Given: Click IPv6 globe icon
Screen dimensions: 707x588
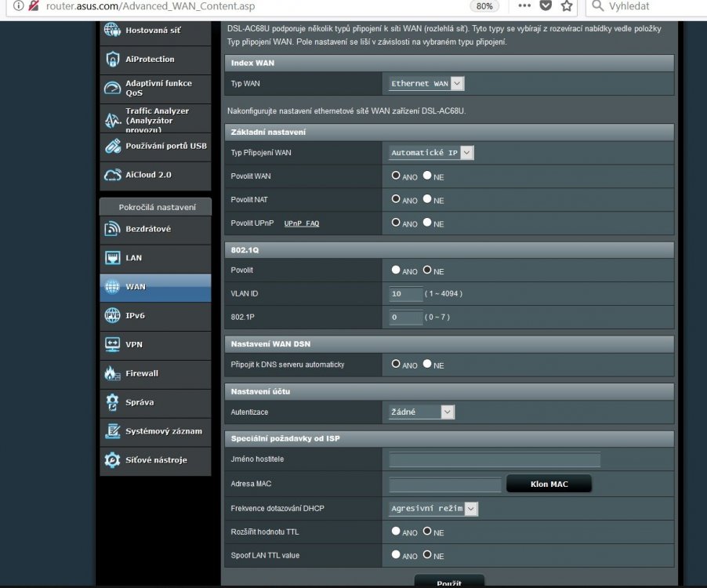Looking at the screenshot, I should pos(112,315).
